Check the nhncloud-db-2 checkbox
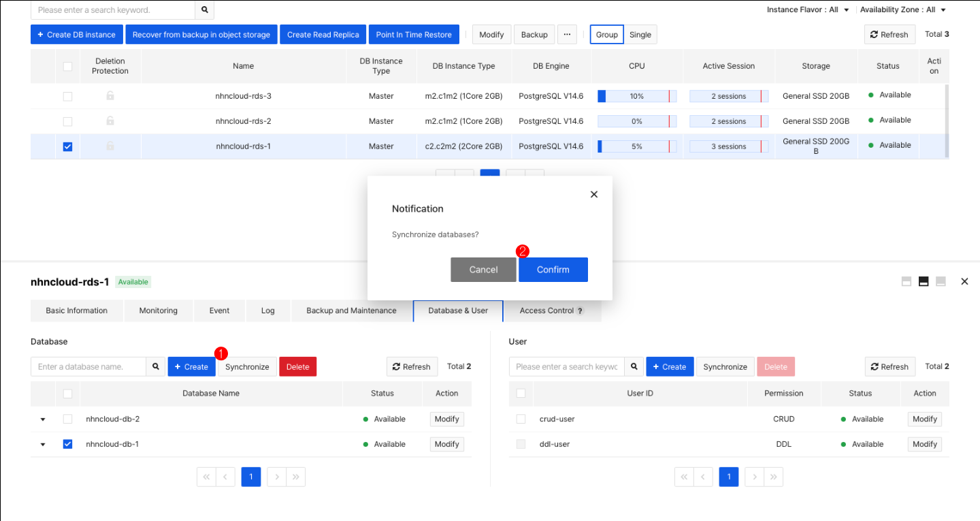 point(67,419)
